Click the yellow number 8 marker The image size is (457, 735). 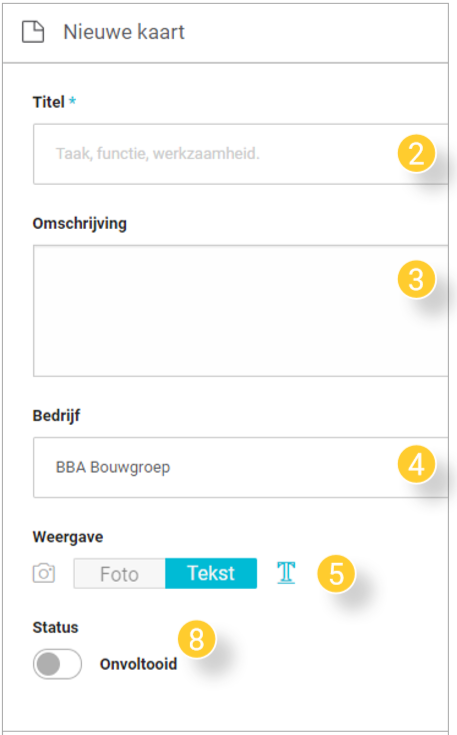pos(196,639)
